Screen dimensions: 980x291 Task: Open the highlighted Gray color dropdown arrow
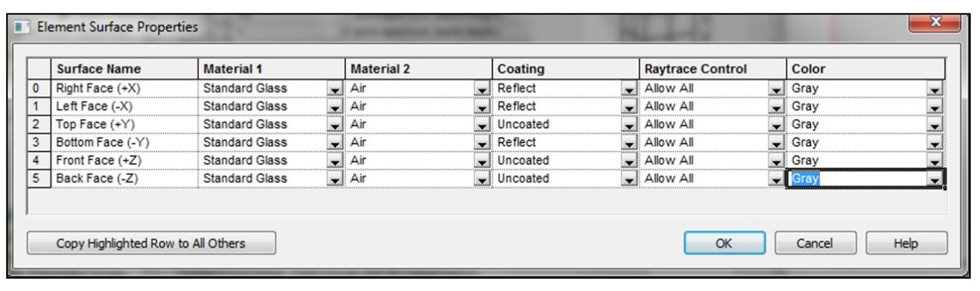pyautogui.click(x=934, y=178)
